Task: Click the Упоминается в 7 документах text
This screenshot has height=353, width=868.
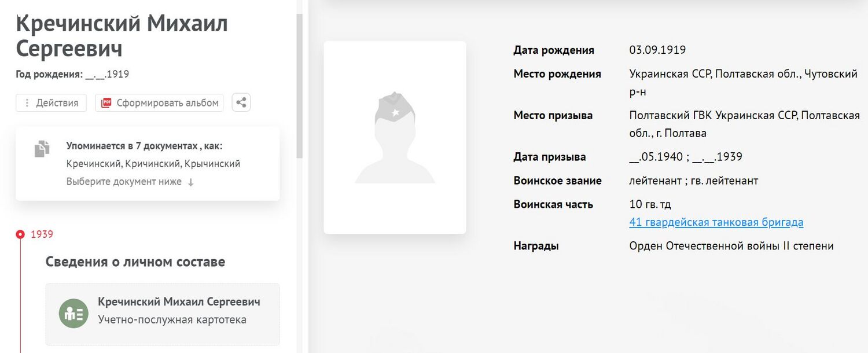Action: pos(144,146)
